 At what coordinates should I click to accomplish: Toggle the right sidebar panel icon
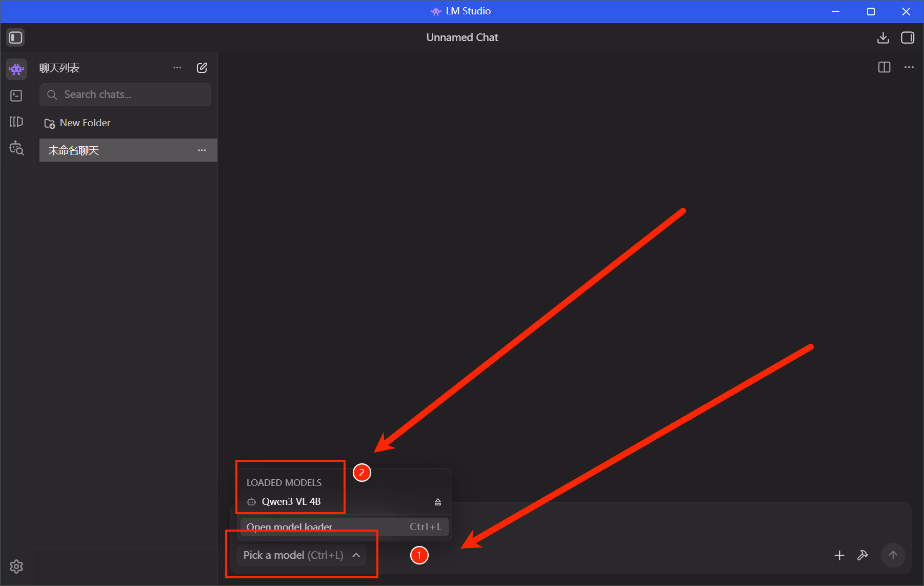pyautogui.click(x=908, y=37)
